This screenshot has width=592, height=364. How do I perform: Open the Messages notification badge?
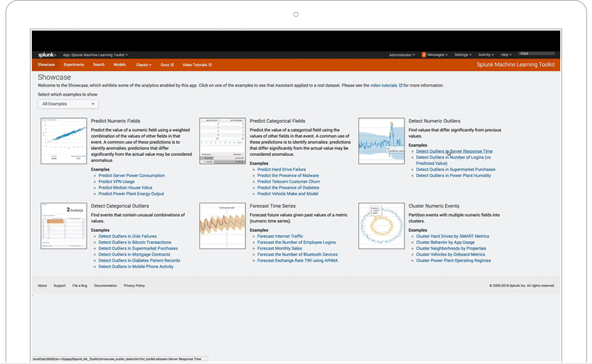tap(424, 55)
